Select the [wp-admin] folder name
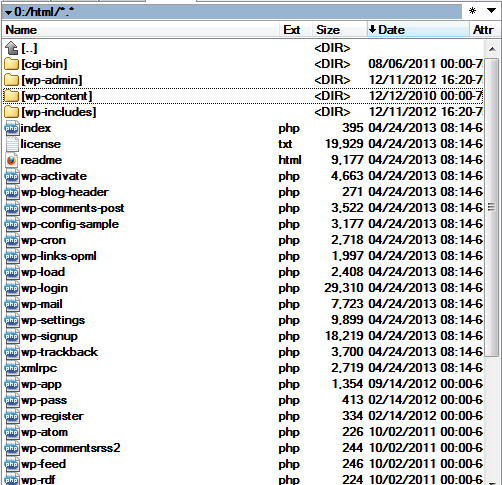Viewport: 502px width, 485px height. click(52, 80)
